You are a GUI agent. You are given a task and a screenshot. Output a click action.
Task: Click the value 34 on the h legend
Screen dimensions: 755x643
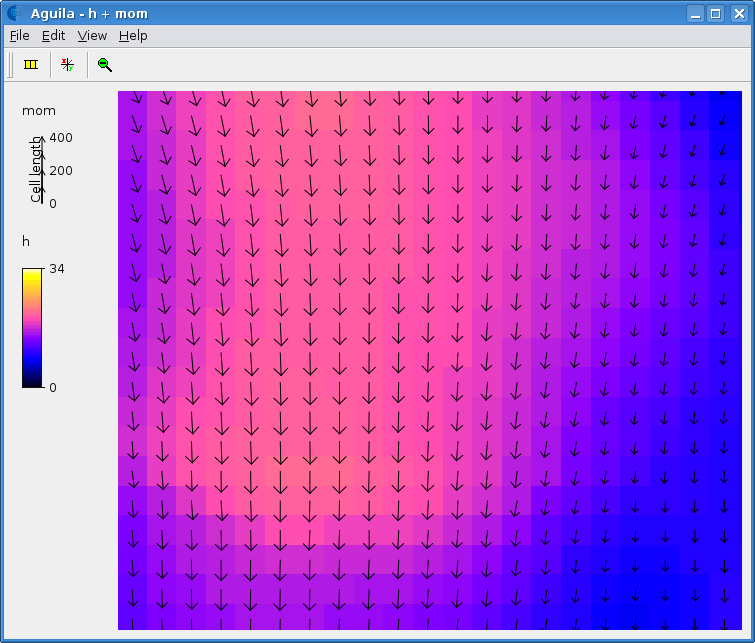pyautogui.click(x=57, y=269)
